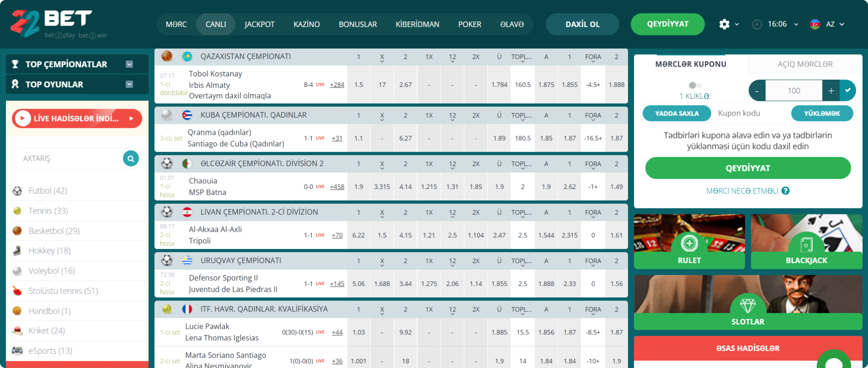Select the Stolüstü tennis paddle icon
This screenshot has width=868, height=368.
tap(17, 291)
